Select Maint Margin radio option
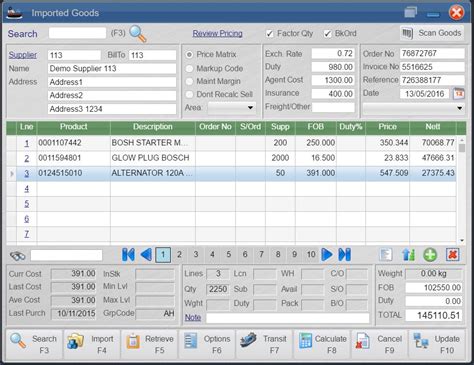 point(189,81)
